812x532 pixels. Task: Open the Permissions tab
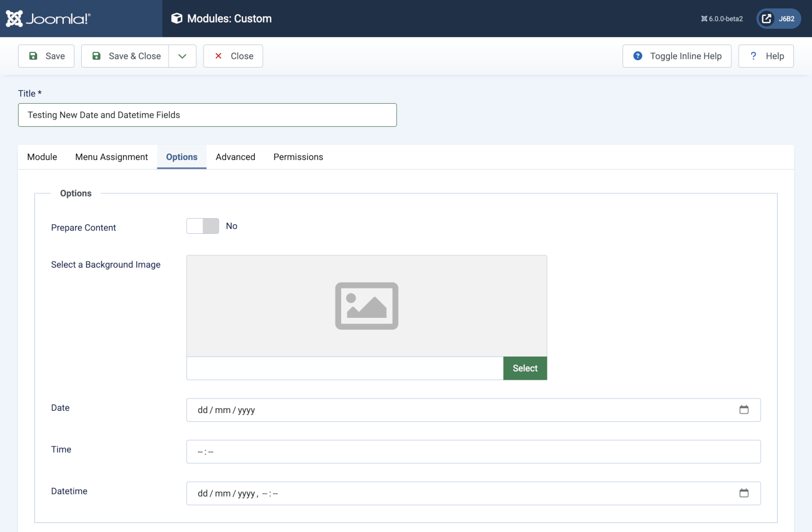click(298, 157)
